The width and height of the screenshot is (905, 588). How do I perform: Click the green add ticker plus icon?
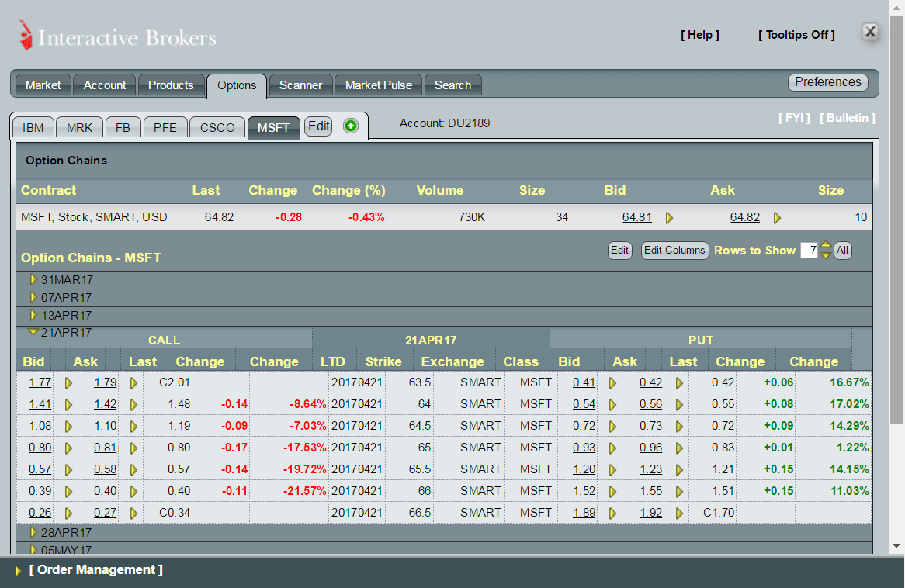pyautogui.click(x=351, y=126)
